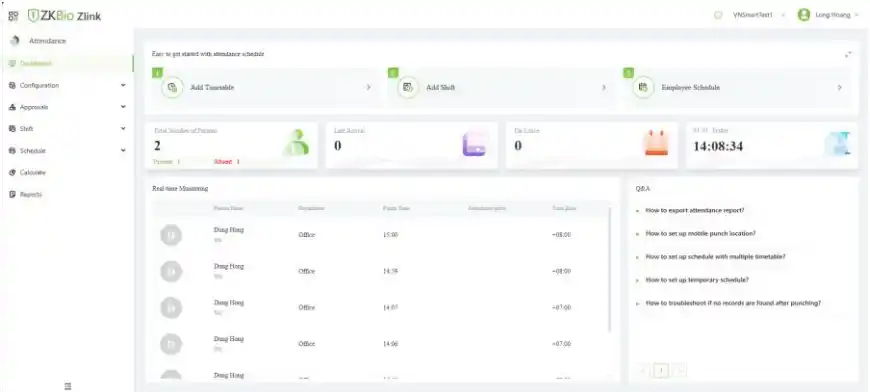Click the Reports sidebar icon
The height and width of the screenshot is (392, 870).
click(12, 194)
